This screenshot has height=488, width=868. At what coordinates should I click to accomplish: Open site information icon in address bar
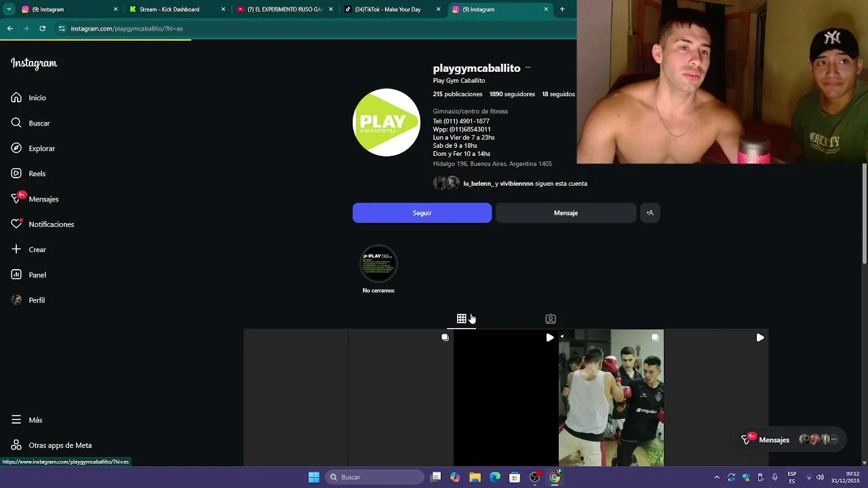(62, 28)
